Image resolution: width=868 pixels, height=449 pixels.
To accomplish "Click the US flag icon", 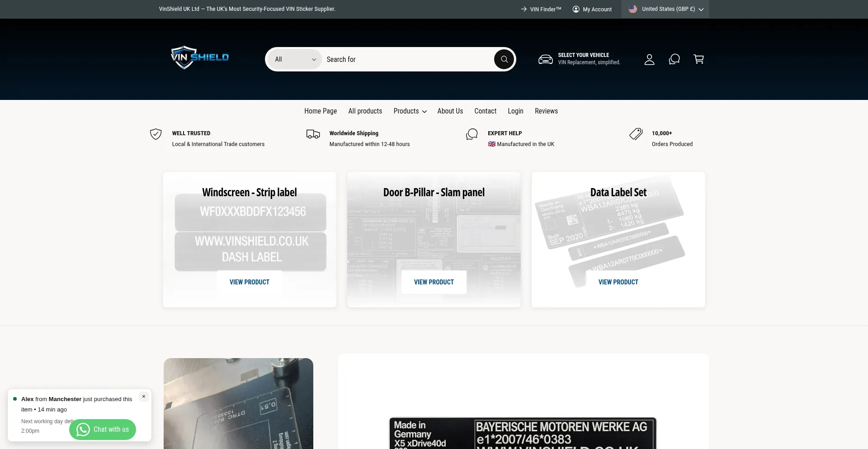I will tap(633, 9).
